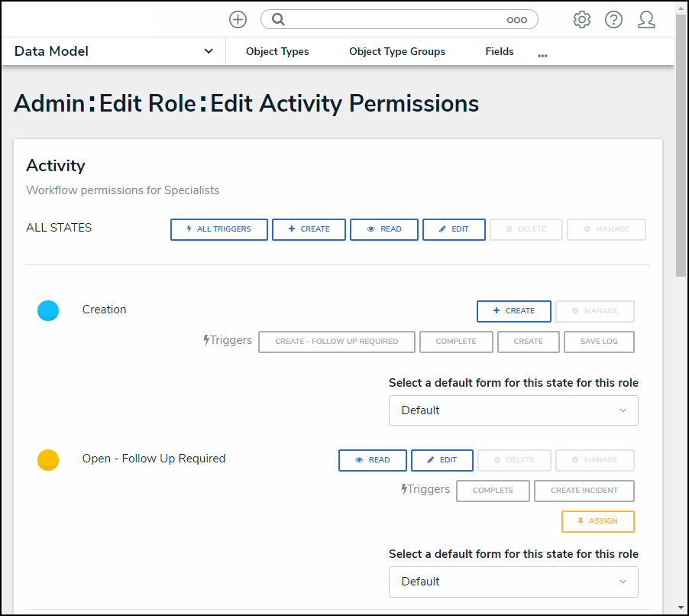Open the help question mark icon
689x616 pixels.
(x=613, y=20)
